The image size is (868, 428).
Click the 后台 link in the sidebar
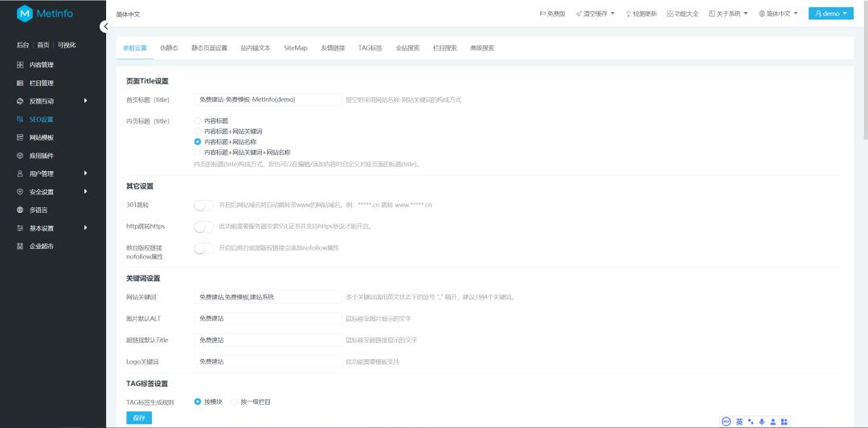[23, 45]
